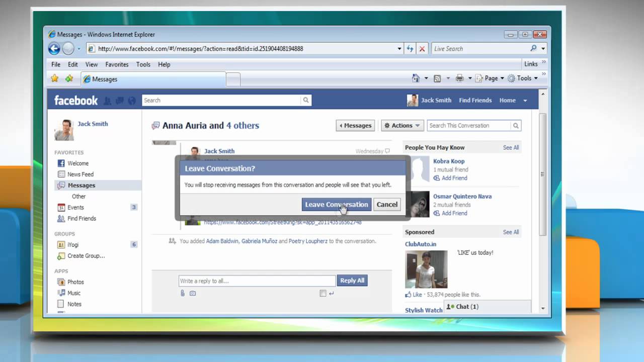Click the back to Messages button
The height and width of the screenshot is (362, 644).
pyautogui.click(x=355, y=126)
